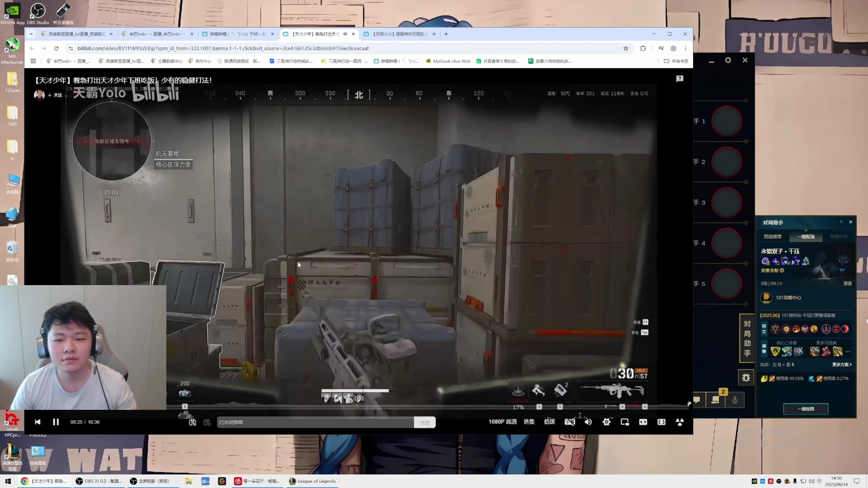
Task: Mute the video using volume icon
Action: [x=588, y=422]
